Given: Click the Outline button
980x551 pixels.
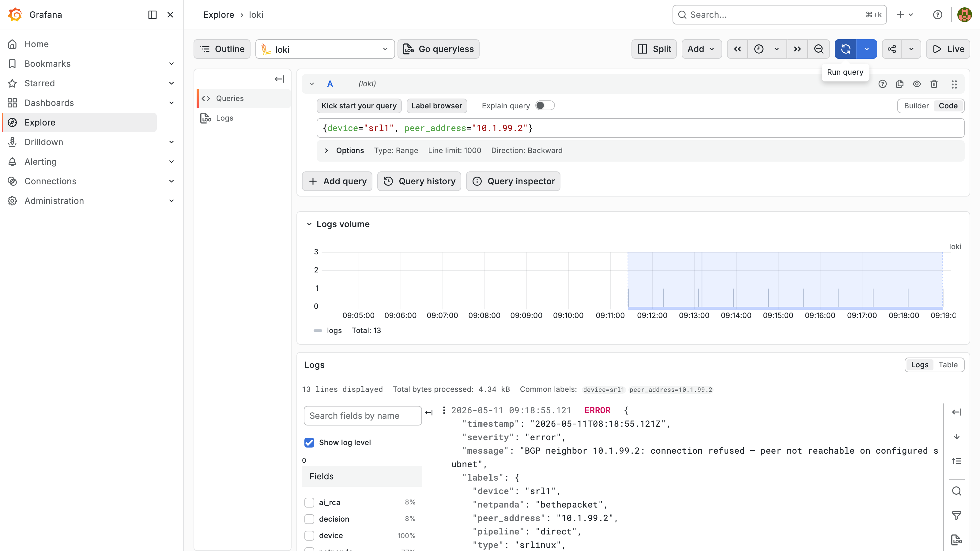Looking at the screenshot, I should (x=222, y=49).
